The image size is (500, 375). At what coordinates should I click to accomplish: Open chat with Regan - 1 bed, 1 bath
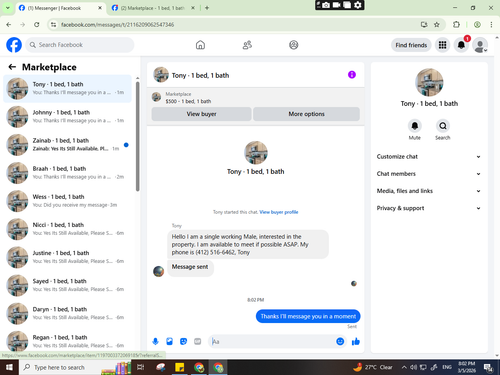[67, 341]
